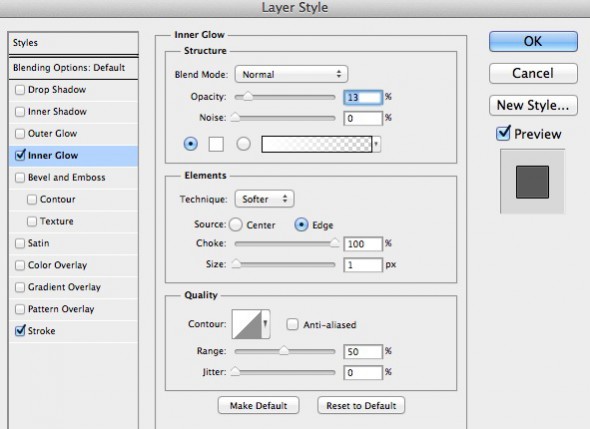
Task: Uncheck the Inner Glow checkbox
Action: (20, 155)
